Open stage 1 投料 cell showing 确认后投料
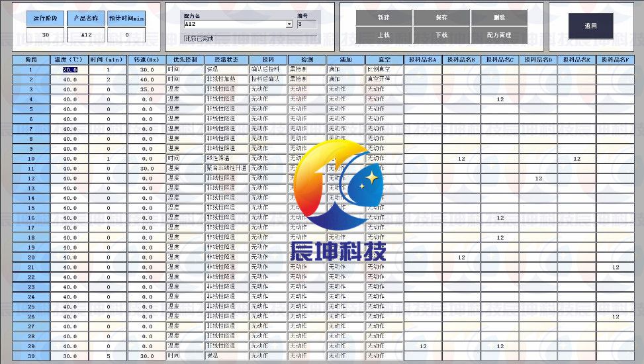 (x=268, y=69)
